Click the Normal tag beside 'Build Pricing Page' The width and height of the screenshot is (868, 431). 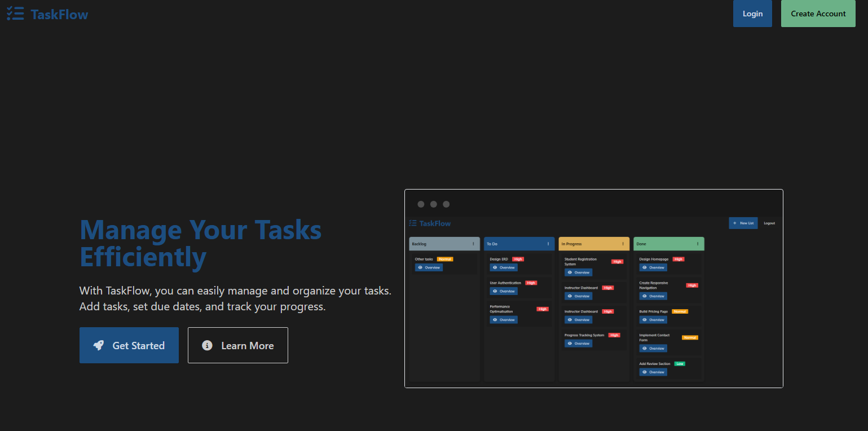pos(680,311)
